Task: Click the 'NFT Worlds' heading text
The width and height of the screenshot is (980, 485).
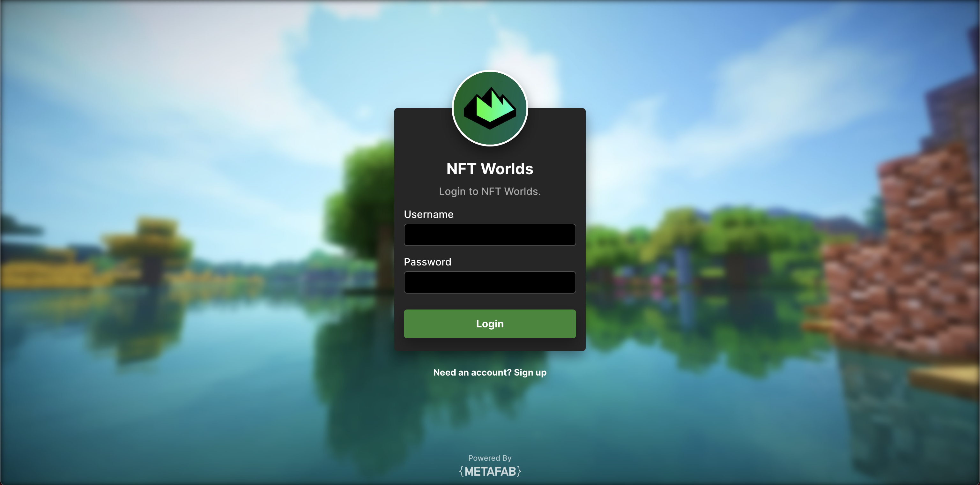Action: tap(490, 169)
